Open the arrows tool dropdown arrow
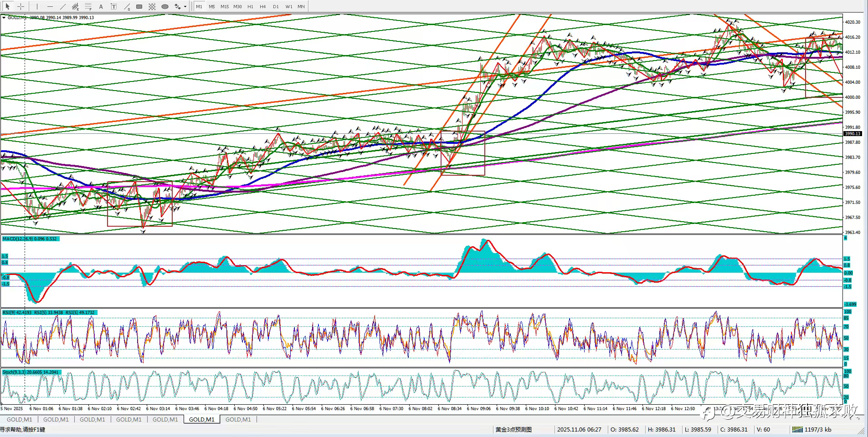 (185, 6)
